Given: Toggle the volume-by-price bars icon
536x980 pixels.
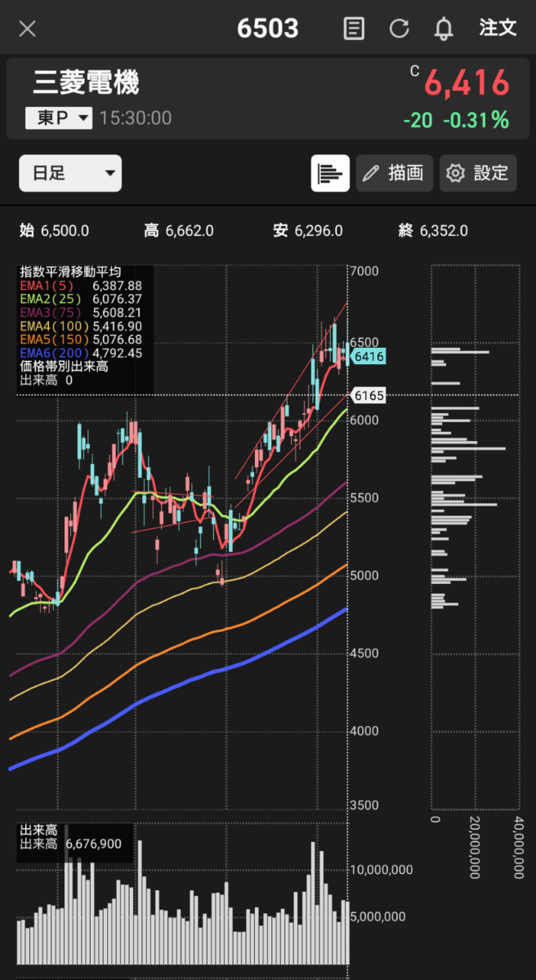Looking at the screenshot, I should pos(330,173).
